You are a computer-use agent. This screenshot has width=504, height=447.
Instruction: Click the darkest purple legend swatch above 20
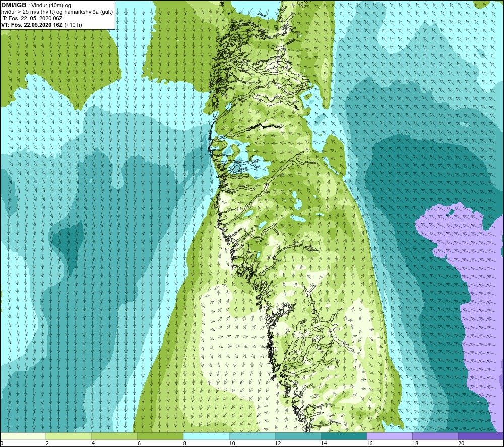(x=481, y=436)
